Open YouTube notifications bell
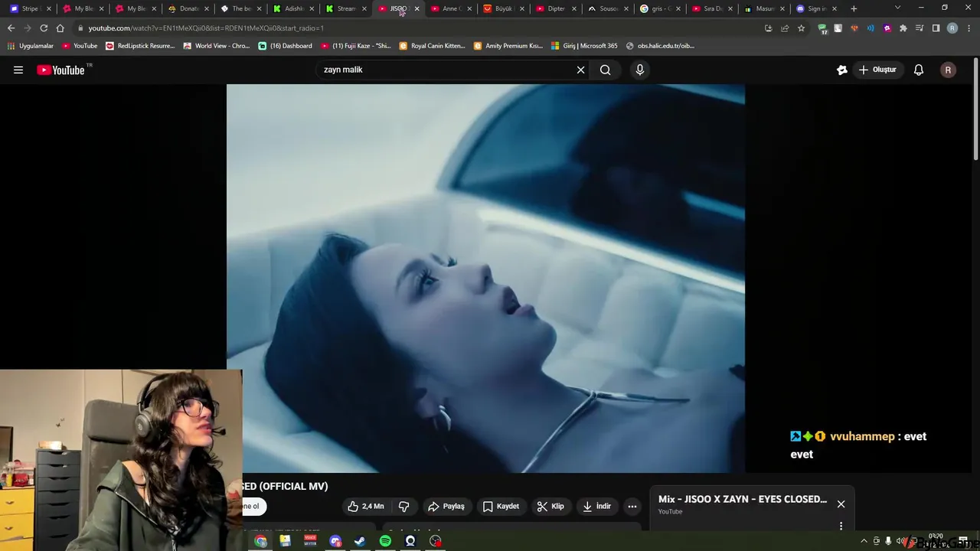The height and width of the screenshot is (551, 980). pos(919,70)
